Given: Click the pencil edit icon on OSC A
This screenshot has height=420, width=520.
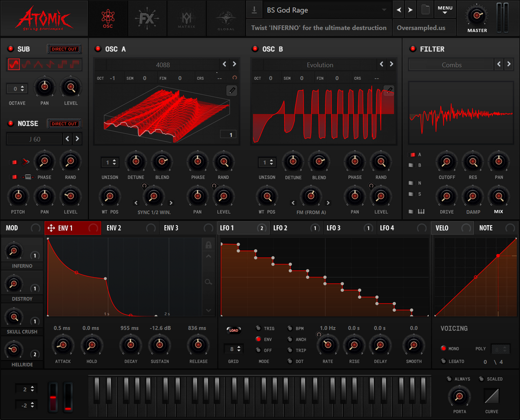Looking at the screenshot, I should click(x=232, y=91).
